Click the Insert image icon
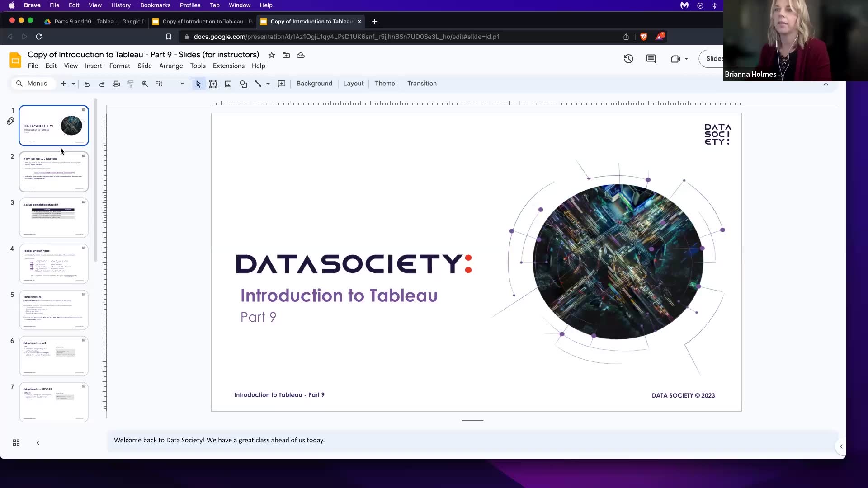Image resolution: width=868 pixels, height=488 pixels. point(228,84)
